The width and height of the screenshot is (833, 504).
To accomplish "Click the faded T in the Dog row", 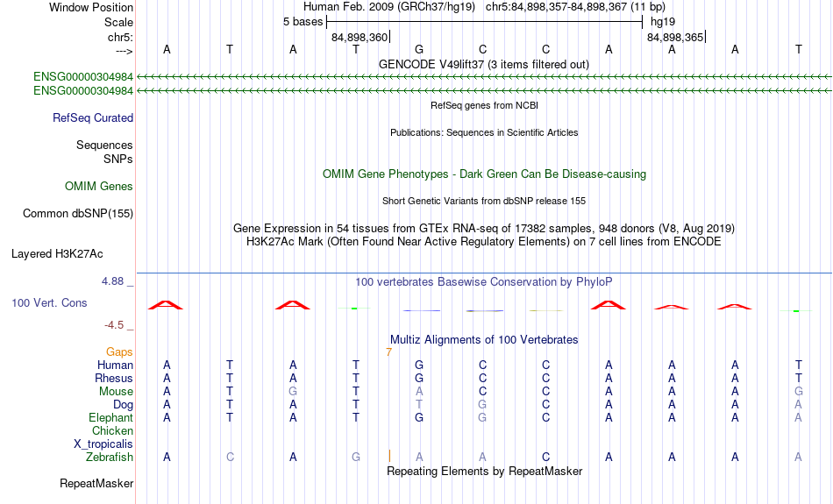I will [419, 405].
